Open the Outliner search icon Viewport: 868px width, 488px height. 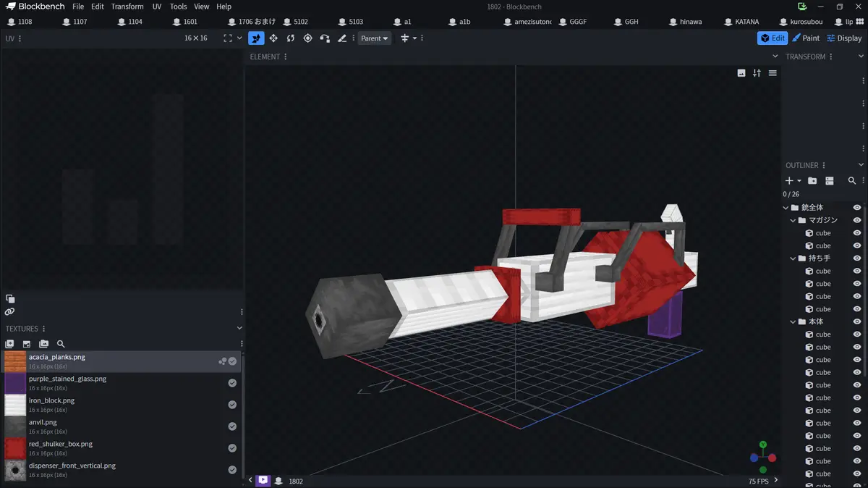[x=852, y=181]
